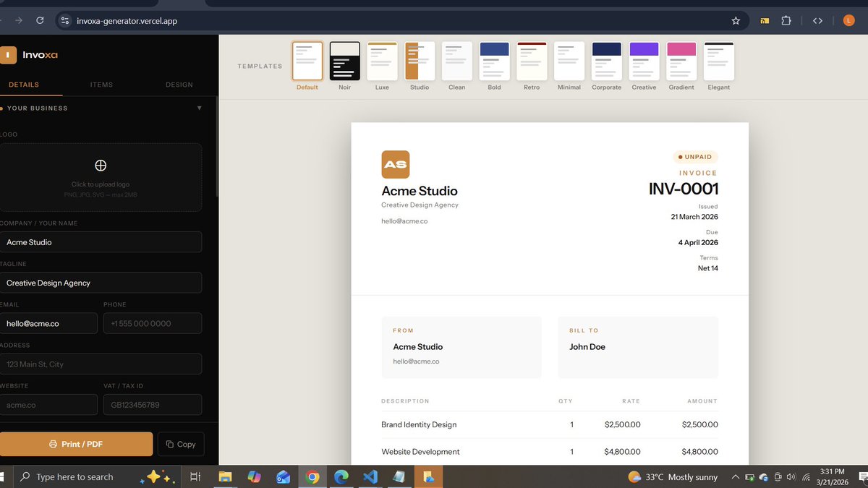
Task: Open Task View on the taskbar
Action: tap(195, 476)
